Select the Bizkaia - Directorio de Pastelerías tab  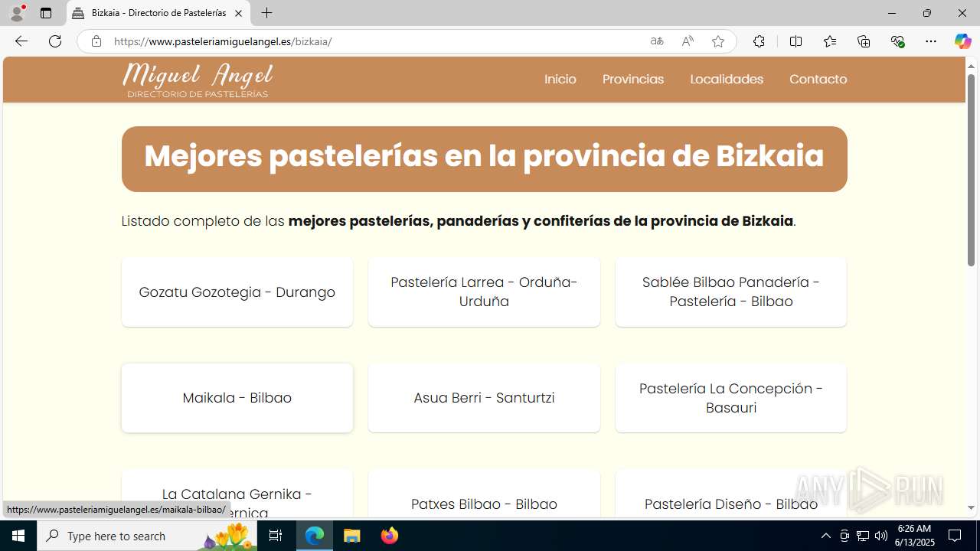click(158, 13)
